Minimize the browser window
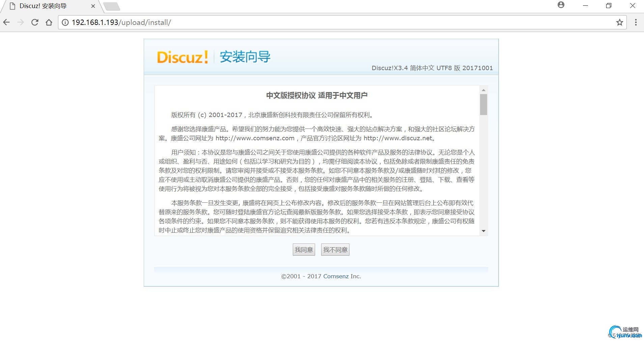Image resolution: width=644 pixels, height=341 pixels. (585, 6)
